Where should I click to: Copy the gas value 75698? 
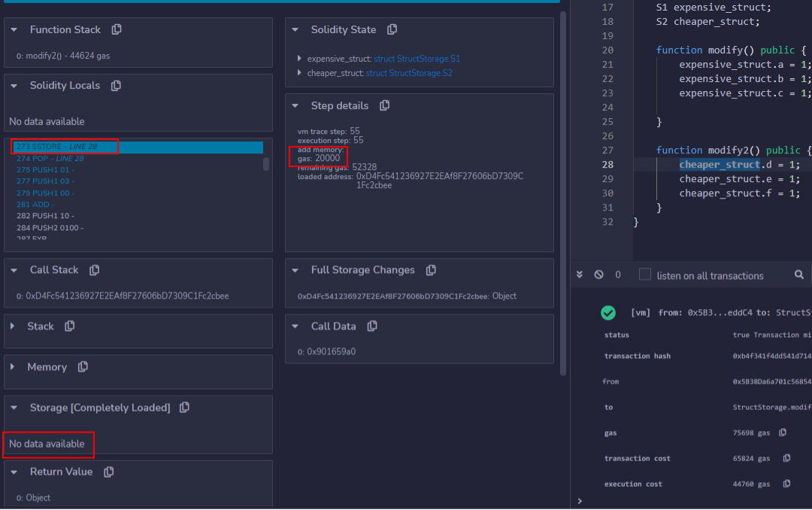point(783,433)
